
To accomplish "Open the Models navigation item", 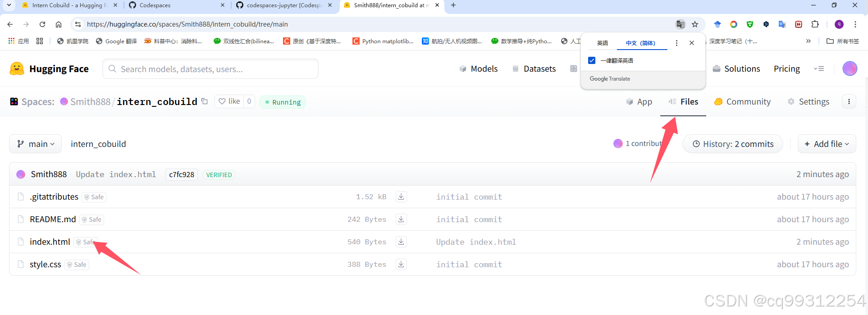I will [478, 68].
